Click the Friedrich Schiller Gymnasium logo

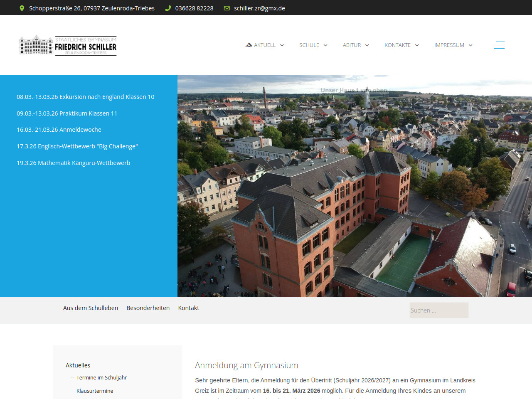(68, 45)
